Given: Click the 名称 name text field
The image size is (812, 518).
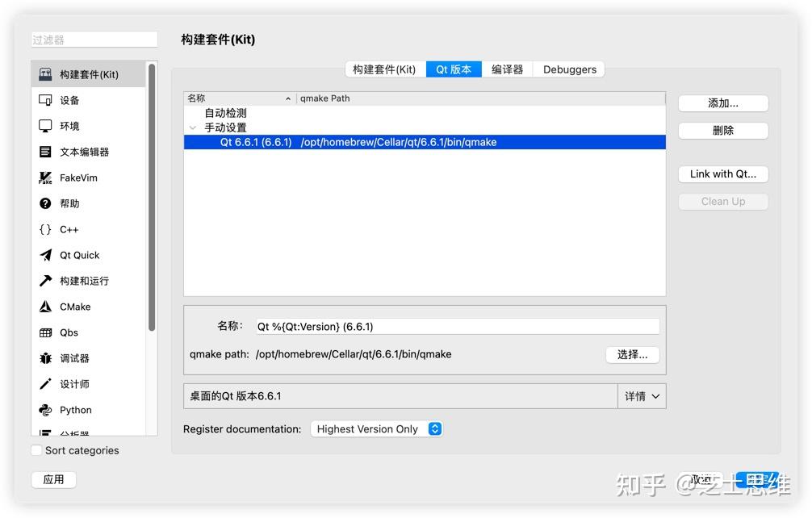Looking at the screenshot, I should 458,327.
